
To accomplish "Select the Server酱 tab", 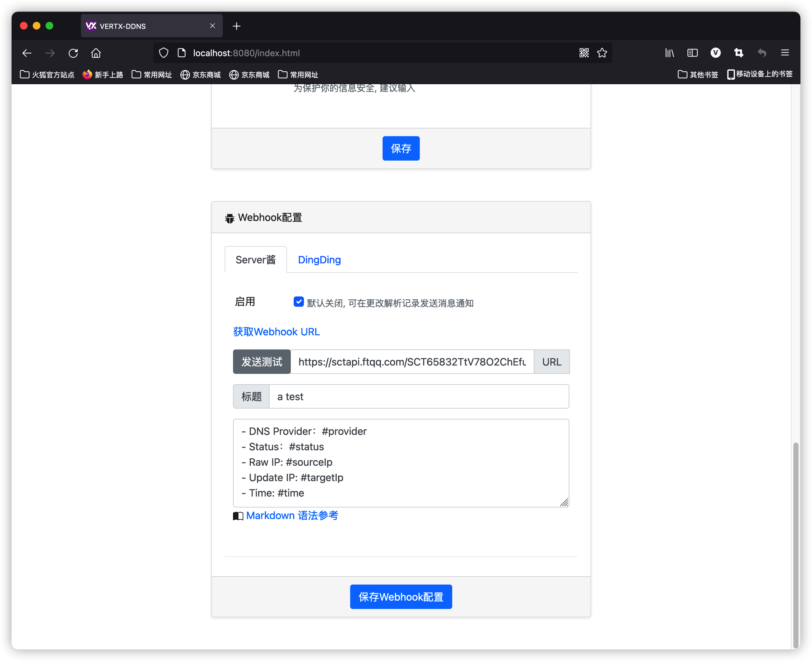I will pyautogui.click(x=255, y=260).
